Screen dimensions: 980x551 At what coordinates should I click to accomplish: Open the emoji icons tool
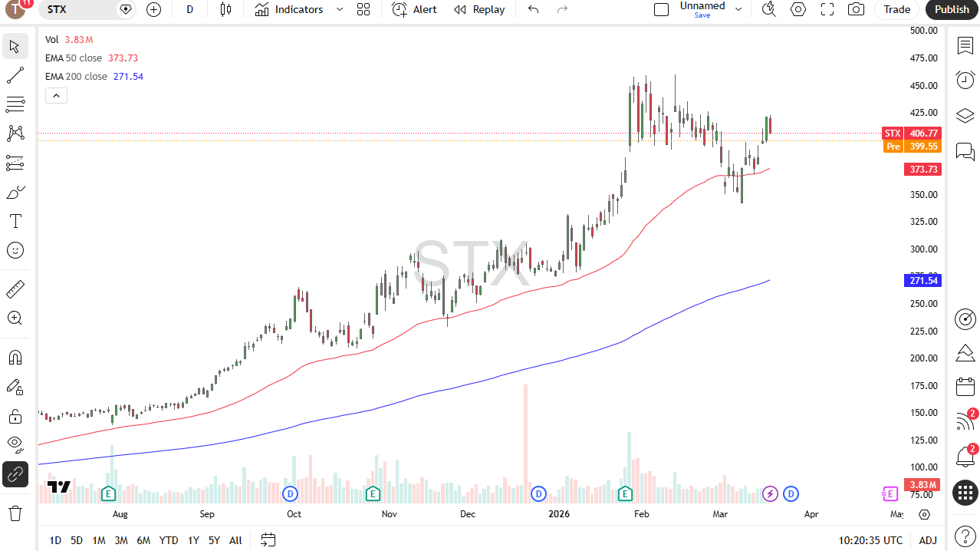(15, 250)
